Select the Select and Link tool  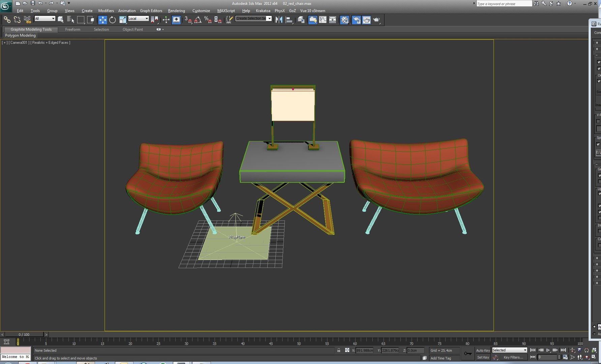click(x=7, y=20)
